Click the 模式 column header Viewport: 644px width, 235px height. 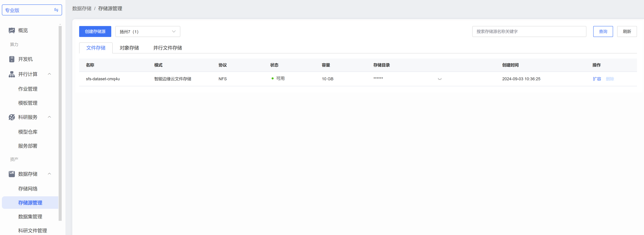point(158,65)
